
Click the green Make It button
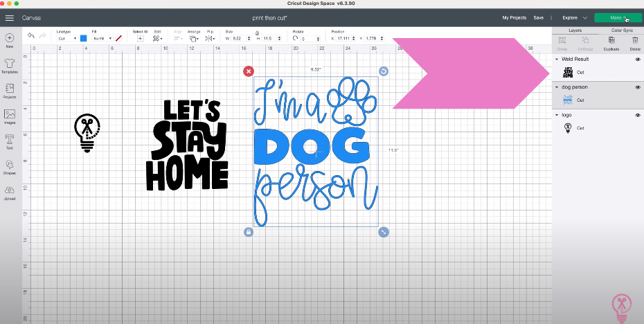[618, 18]
